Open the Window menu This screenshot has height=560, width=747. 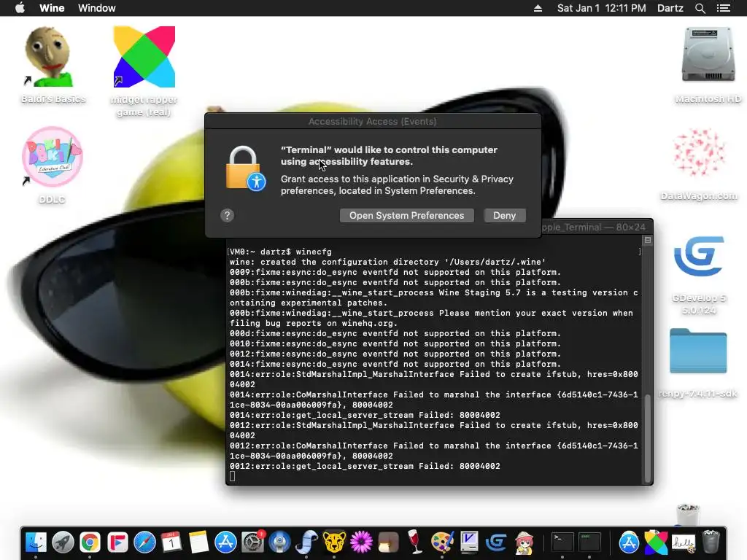point(97,8)
